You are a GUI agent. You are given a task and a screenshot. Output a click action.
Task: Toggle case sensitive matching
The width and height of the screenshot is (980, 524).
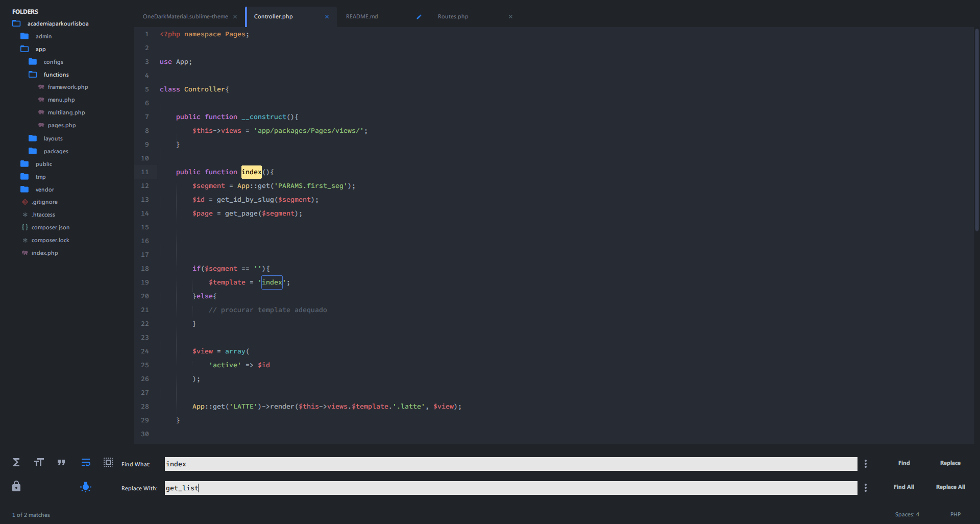39,462
